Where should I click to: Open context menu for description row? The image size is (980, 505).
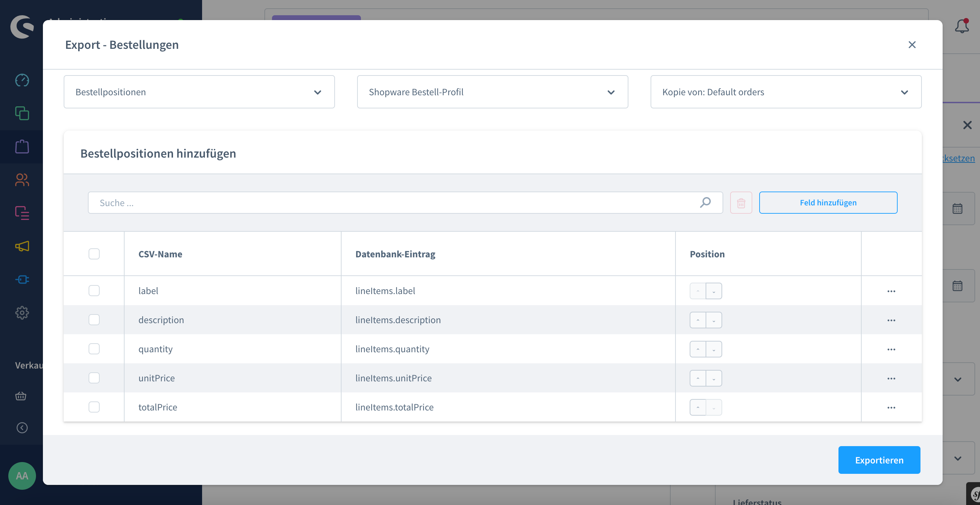891,320
